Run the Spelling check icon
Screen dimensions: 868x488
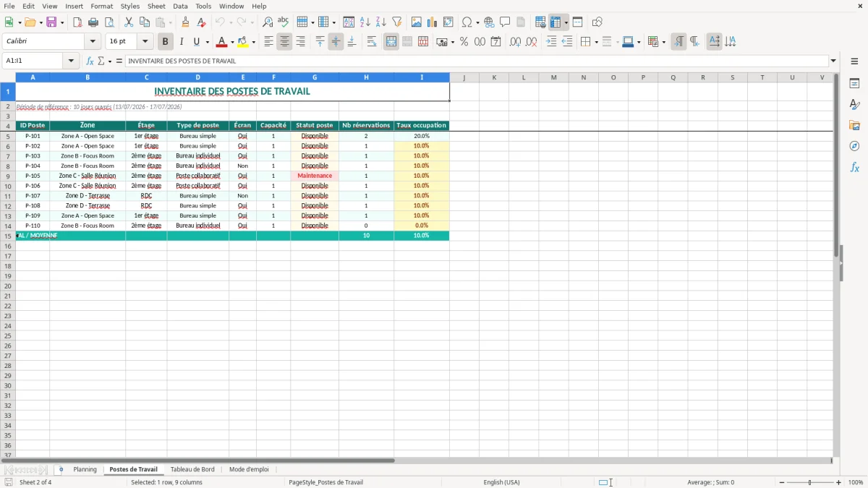pos(284,22)
